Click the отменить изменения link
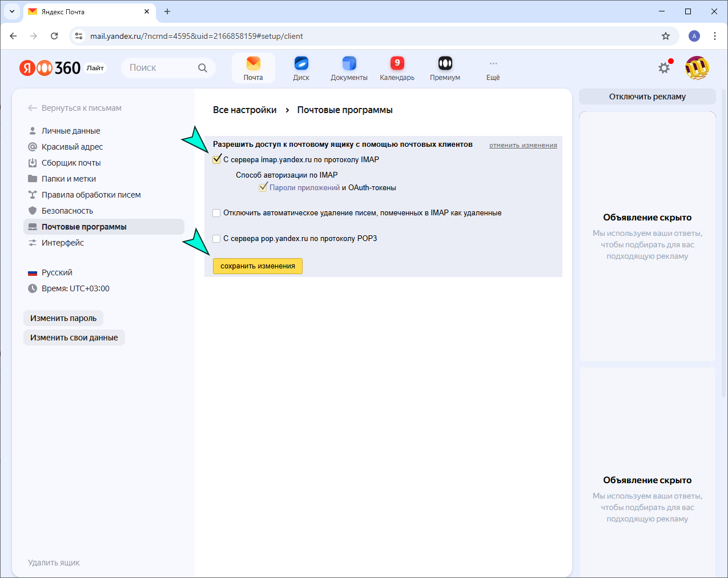This screenshot has height=578, width=728. click(522, 144)
